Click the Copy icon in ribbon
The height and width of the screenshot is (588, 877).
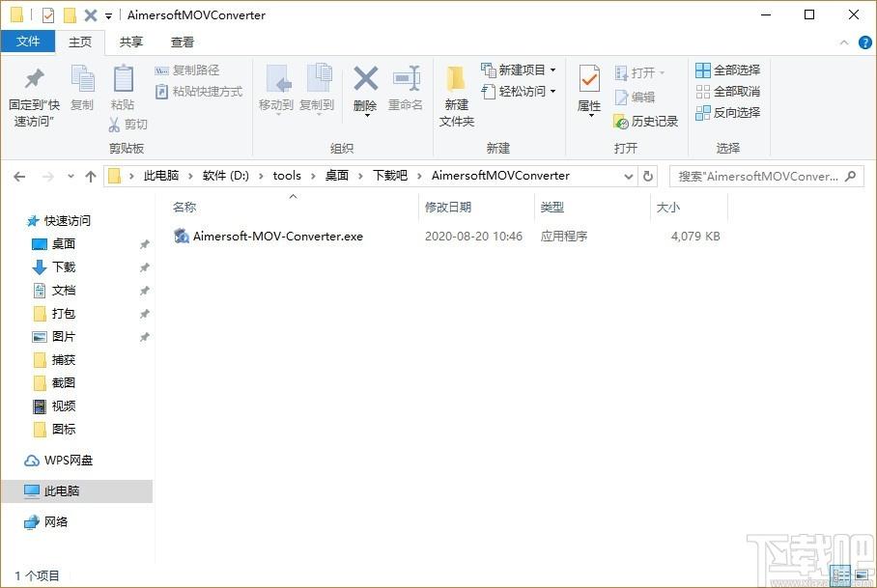82,78
